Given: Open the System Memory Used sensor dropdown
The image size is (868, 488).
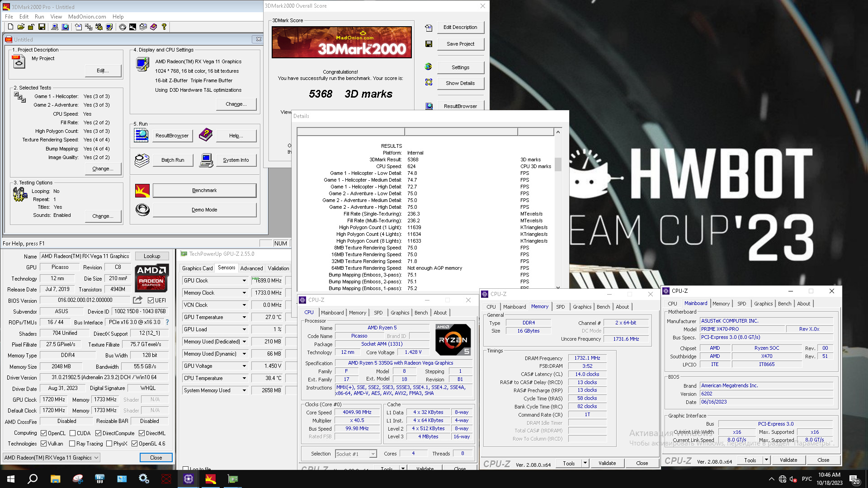Looking at the screenshot, I should [x=244, y=390].
